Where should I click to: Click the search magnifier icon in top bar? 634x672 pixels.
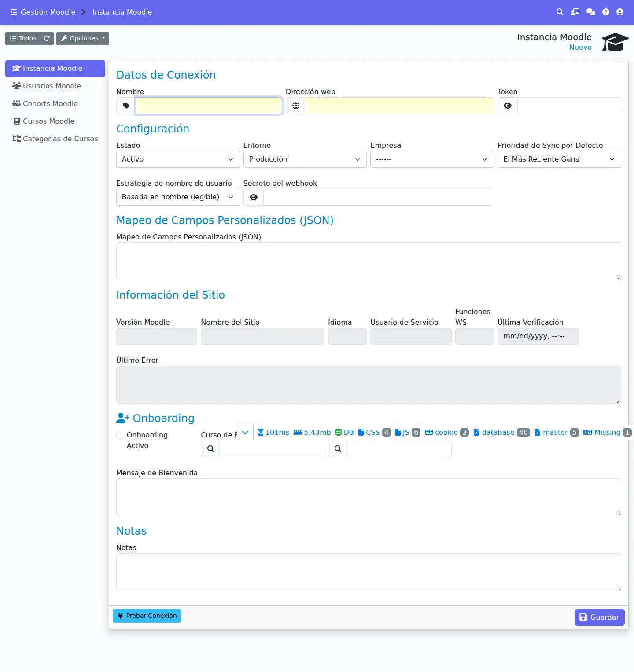pos(560,12)
